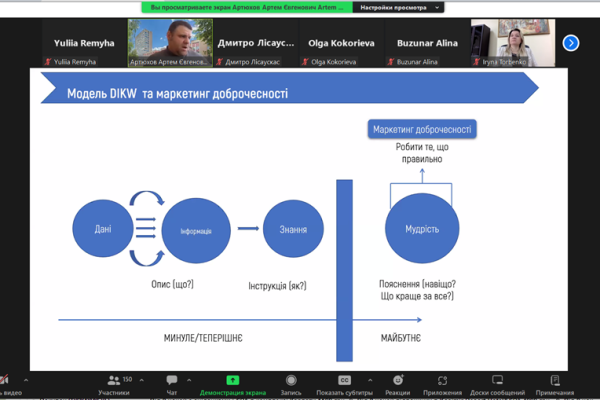Viewport: 600px width, 400px height.
Task: Click the Мудрість circle on the shared slide
Action: (421, 229)
